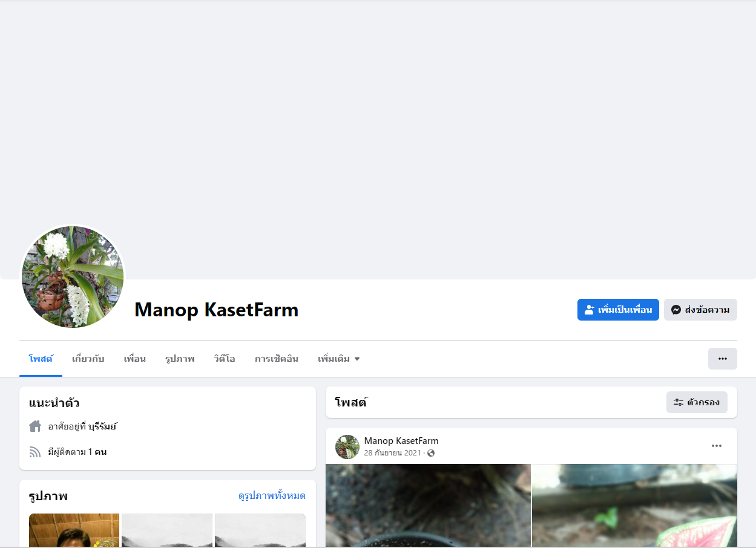Select the การเช็คอิน tab
The image size is (756, 548).
277,359
